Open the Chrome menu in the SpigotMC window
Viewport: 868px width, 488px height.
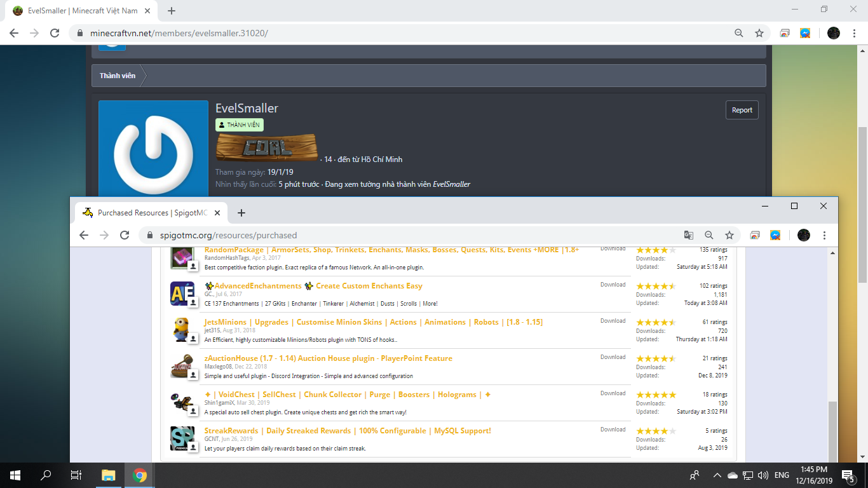pos(824,235)
